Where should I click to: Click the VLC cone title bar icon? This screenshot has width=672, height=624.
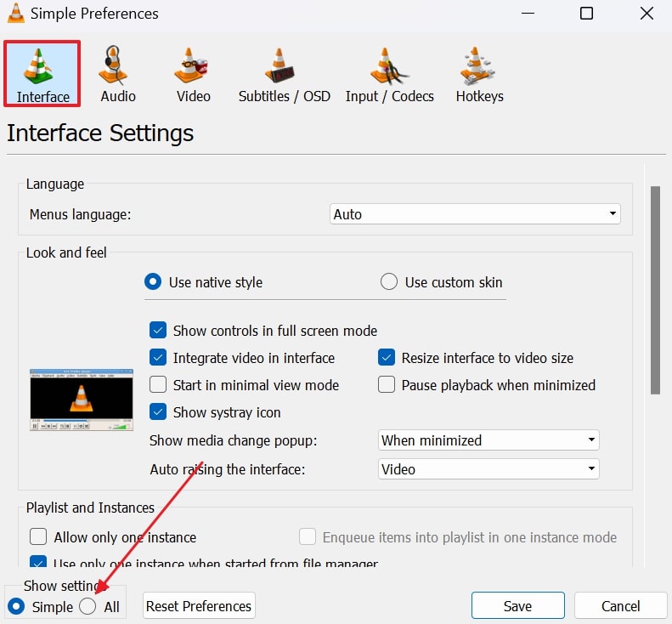tap(16, 14)
